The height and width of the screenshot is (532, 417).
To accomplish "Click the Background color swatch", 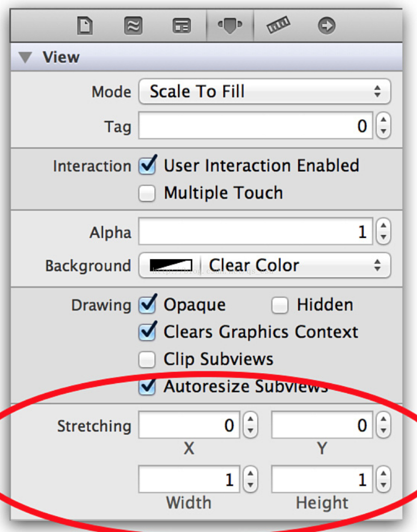I will [171, 265].
